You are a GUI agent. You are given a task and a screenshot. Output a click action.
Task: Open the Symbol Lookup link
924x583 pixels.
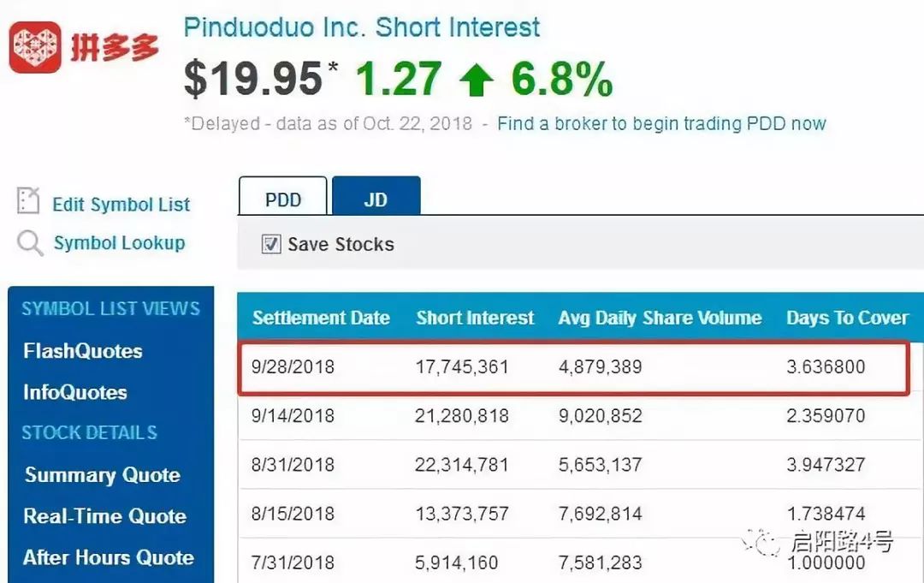[119, 243]
